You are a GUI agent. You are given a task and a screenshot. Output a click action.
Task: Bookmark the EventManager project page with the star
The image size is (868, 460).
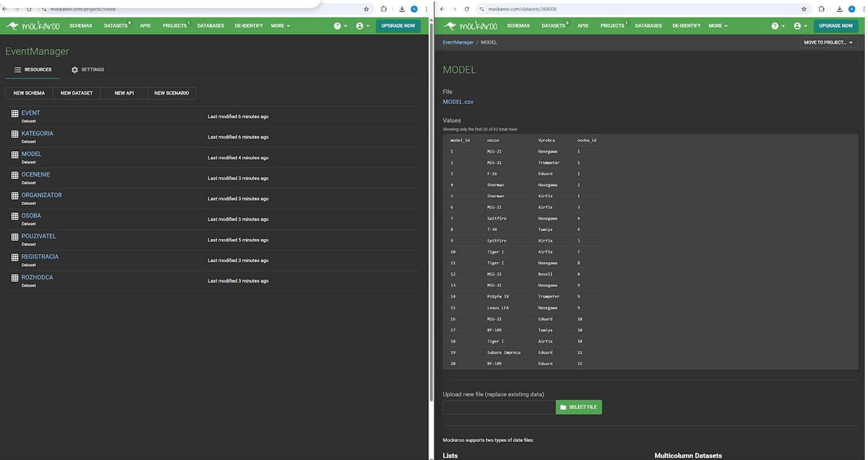(366, 9)
